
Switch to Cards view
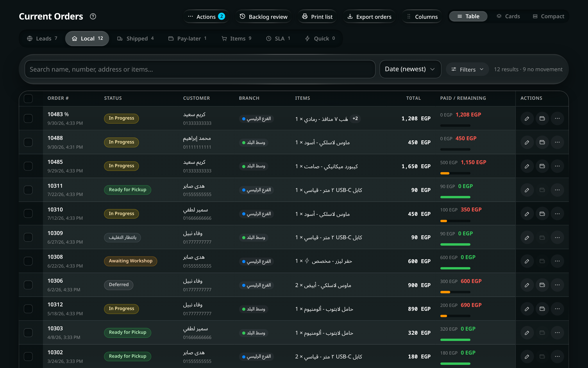click(508, 16)
